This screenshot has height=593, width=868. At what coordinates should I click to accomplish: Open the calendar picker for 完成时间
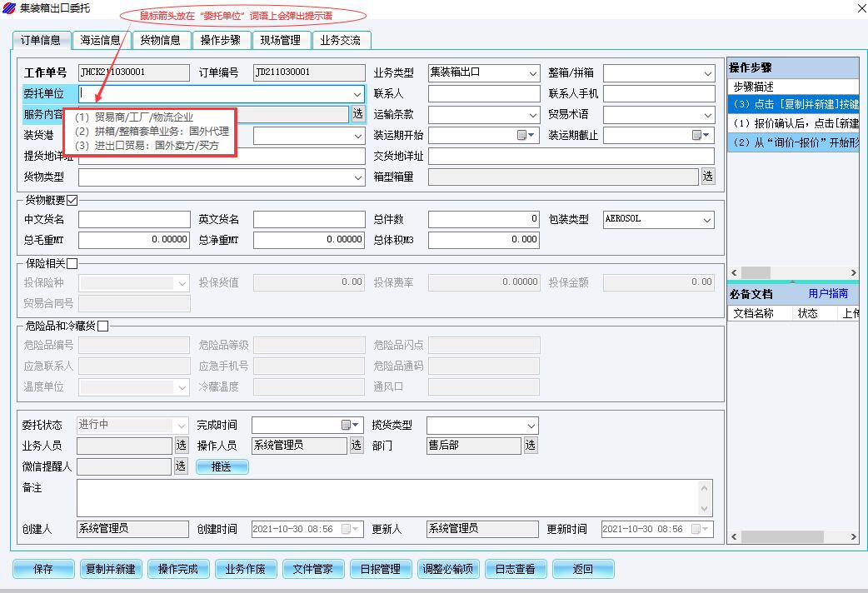coord(350,426)
